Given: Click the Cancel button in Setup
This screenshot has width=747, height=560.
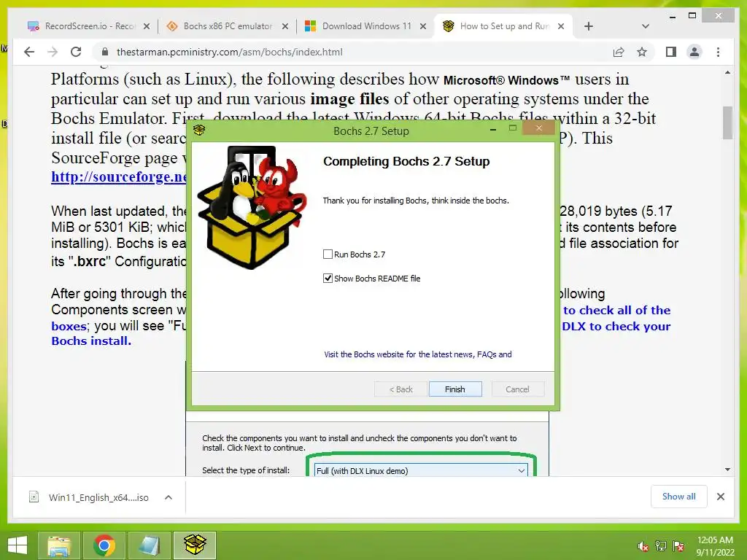Looking at the screenshot, I should tap(517, 389).
